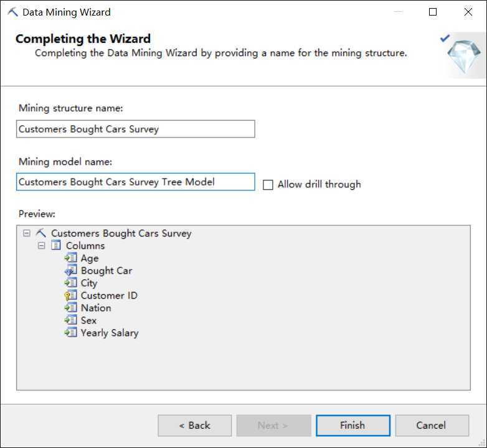Click the City column icon
487x448 pixels.
tap(70, 283)
